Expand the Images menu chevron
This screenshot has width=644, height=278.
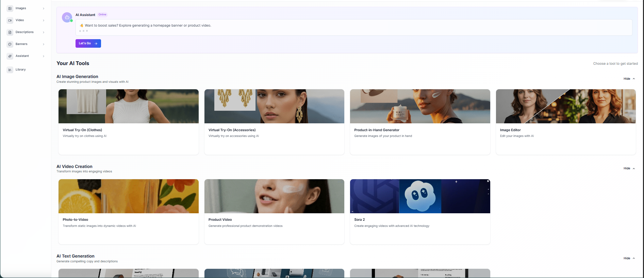click(44, 9)
